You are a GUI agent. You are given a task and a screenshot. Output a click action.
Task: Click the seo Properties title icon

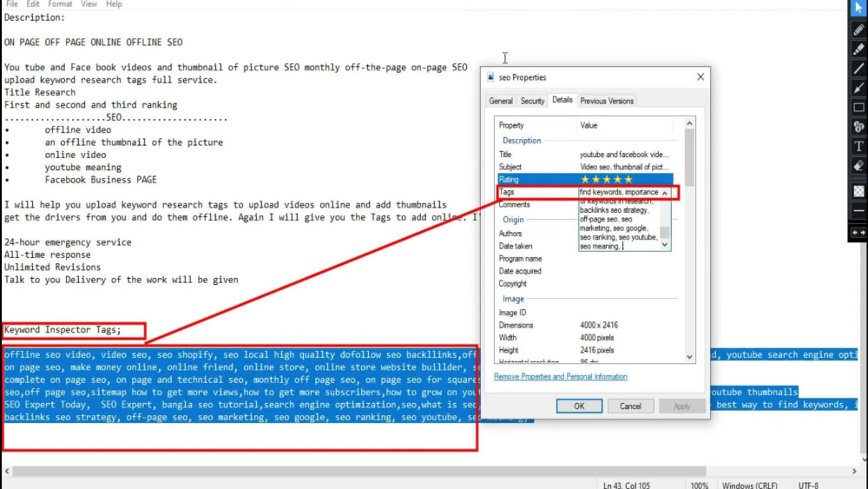(x=490, y=77)
